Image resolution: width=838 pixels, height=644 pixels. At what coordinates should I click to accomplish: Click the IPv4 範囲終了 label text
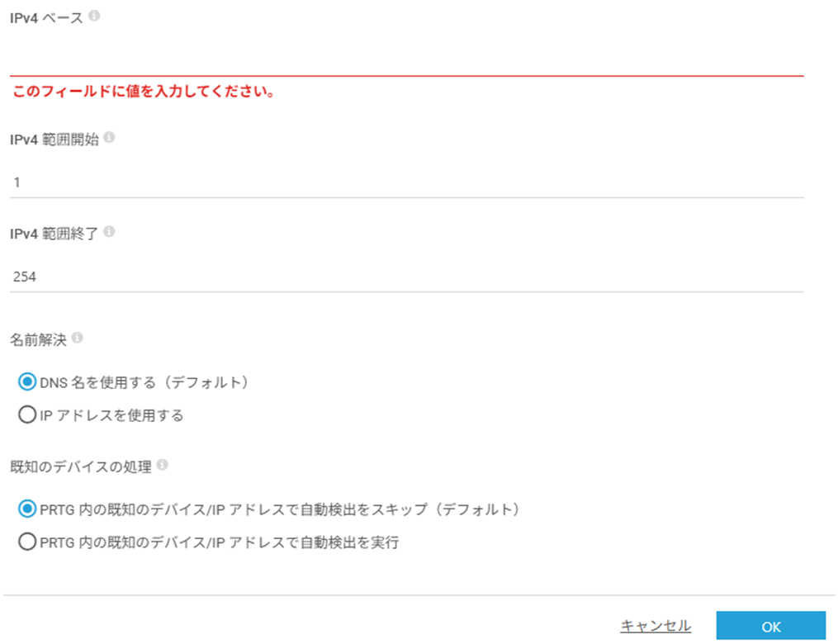tap(54, 233)
